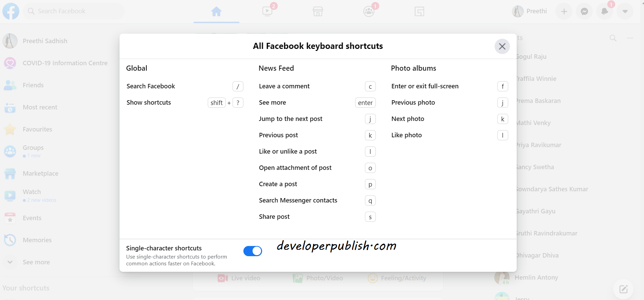The width and height of the screenshot is (644, 300).
Task: Open the Facebook home icon
Action: pos(216,11)
